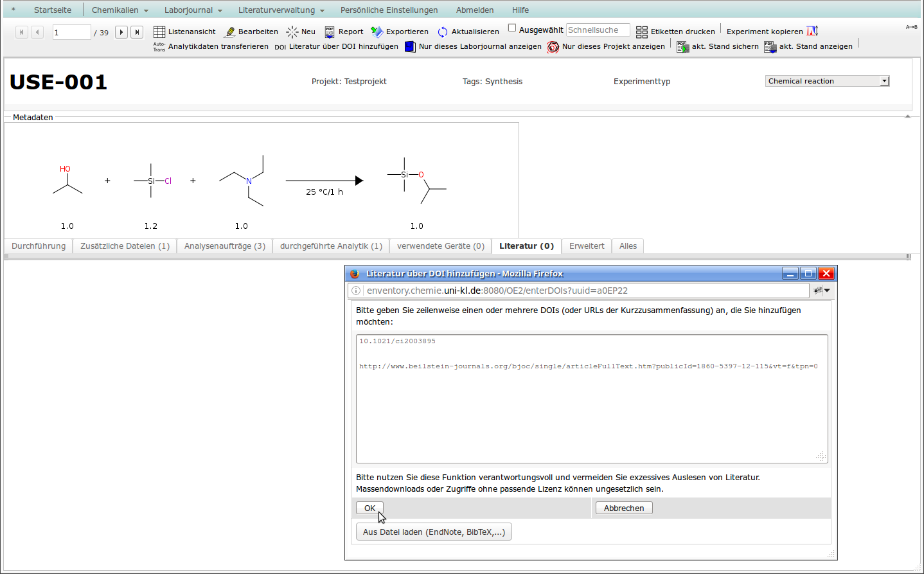Viewport: 924px width, 574px height.
Task: Go to previous experiment arrow
Action: pos(37,32)
